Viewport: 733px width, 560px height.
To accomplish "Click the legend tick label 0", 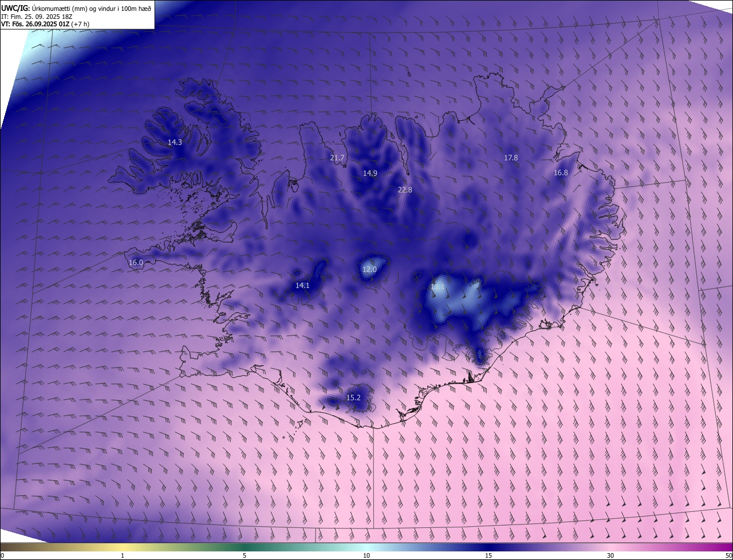I will pyautogui.click(x=2, y=555).
